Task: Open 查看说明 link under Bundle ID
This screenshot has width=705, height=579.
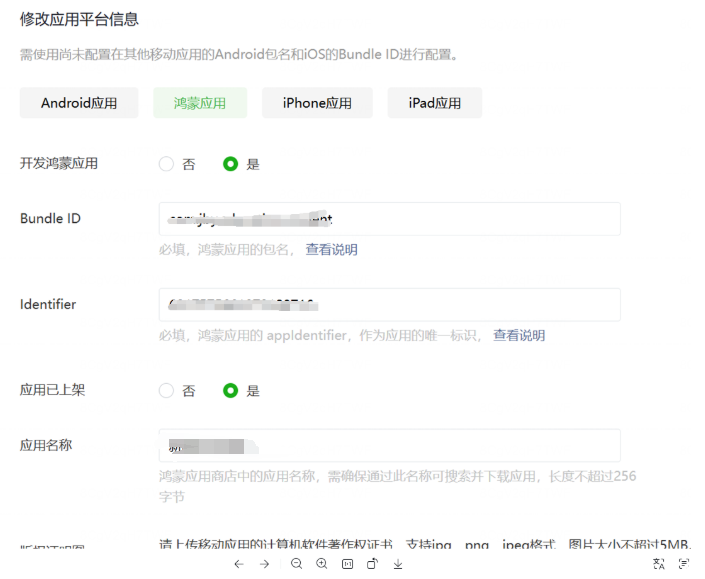Action: [331, 250]
